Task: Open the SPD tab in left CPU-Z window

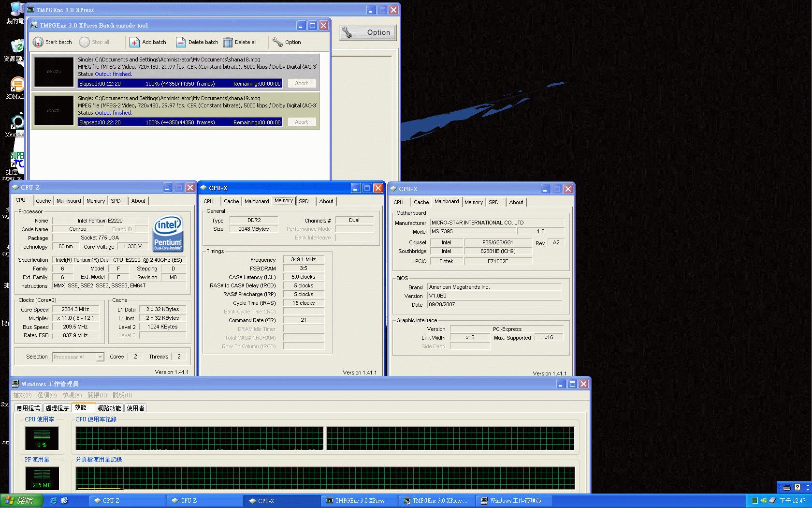Action: (116, 201)
